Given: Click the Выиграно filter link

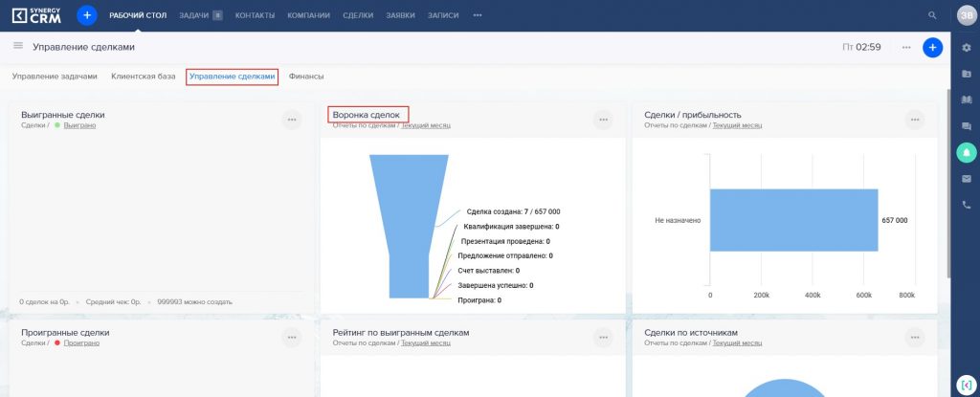Looking at the screenshot, I should [79, 125].
